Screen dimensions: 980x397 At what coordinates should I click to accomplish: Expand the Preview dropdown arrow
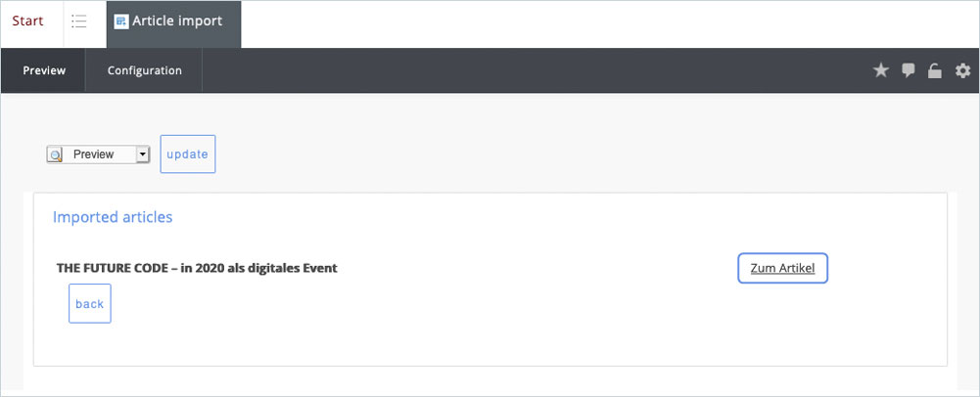142,154
